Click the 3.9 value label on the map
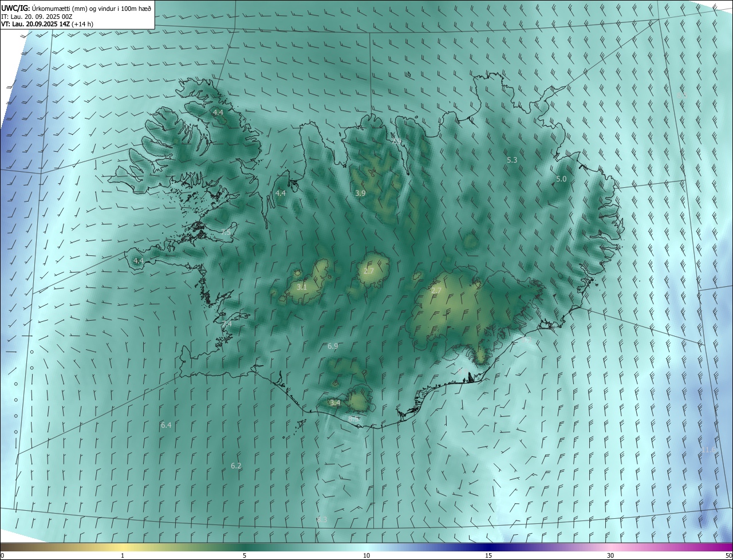The image size is (733, 560). coord(360,194)
